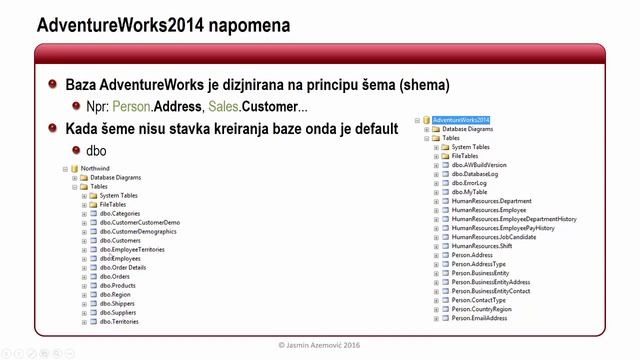Click the table icon beside Person.Address
The image size is (640, 360).
pyautogui.click(x=445, y=255)
